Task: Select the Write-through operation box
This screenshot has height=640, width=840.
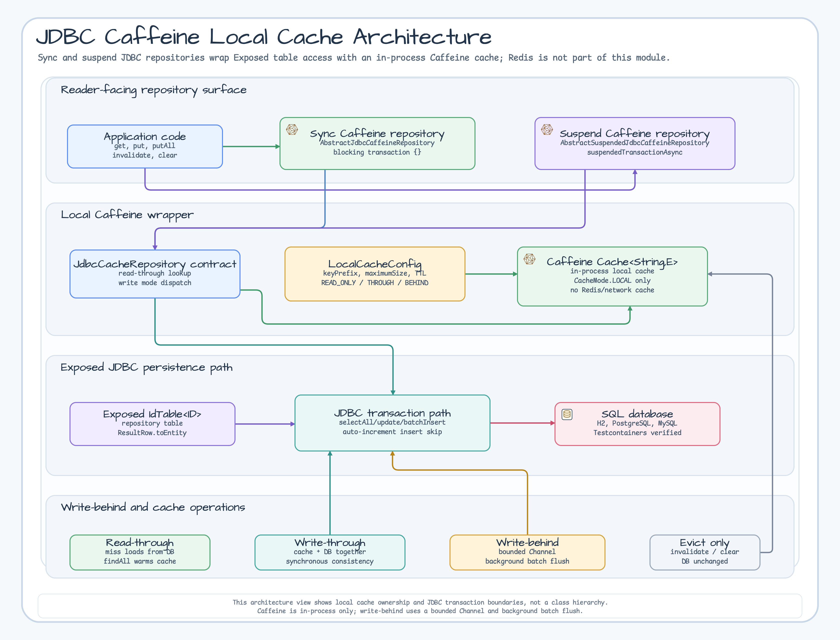Action: pyautogui.click(x=330, y=552)
